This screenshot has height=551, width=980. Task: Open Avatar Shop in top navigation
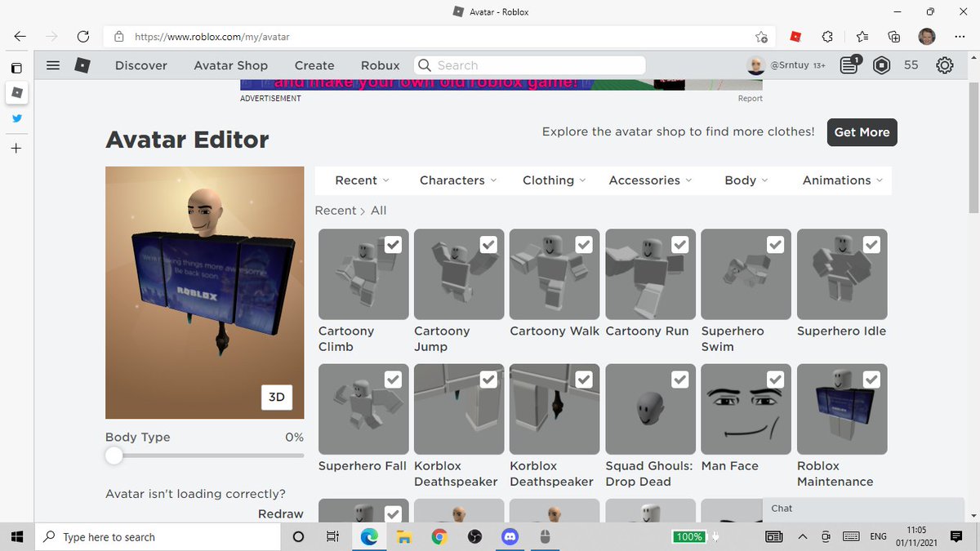click(231, 65)
